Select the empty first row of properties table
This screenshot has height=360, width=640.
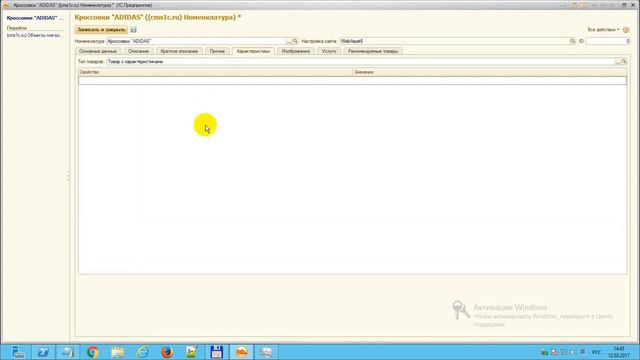(353, 80)
